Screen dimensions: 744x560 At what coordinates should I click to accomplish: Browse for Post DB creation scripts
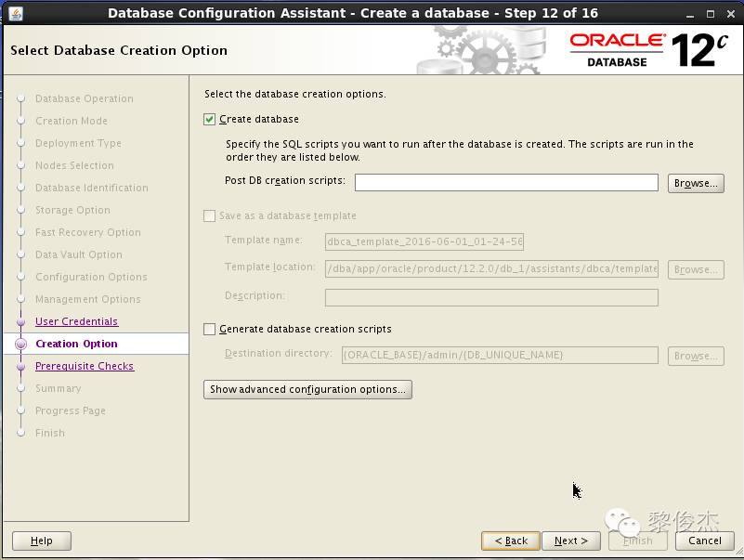tap(696, 183)
